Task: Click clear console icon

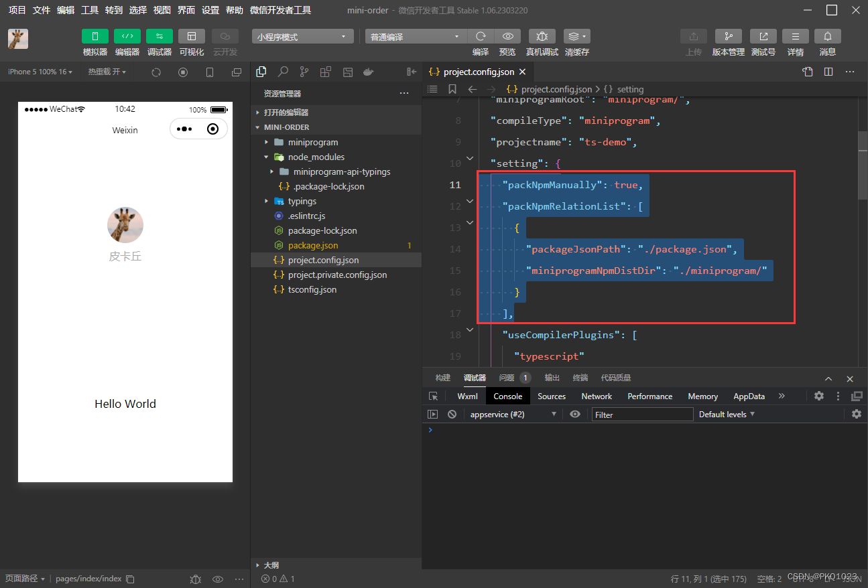Action: (452, 415)
